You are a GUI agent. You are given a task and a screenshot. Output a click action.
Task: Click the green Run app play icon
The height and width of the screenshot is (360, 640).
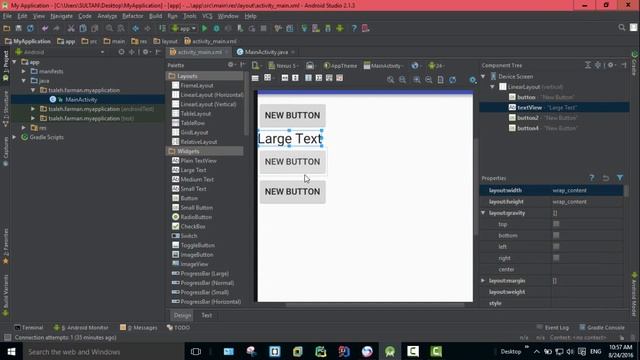[x=204, y=28]
